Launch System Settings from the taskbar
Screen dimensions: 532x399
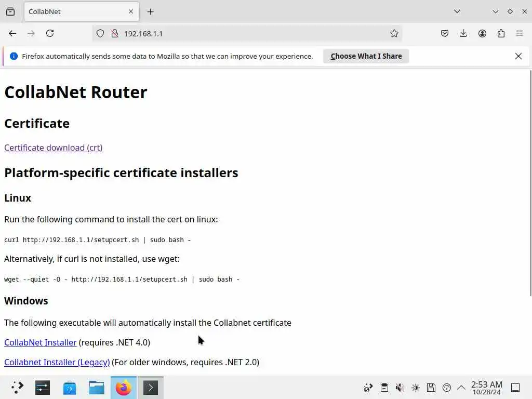point(43,388)
